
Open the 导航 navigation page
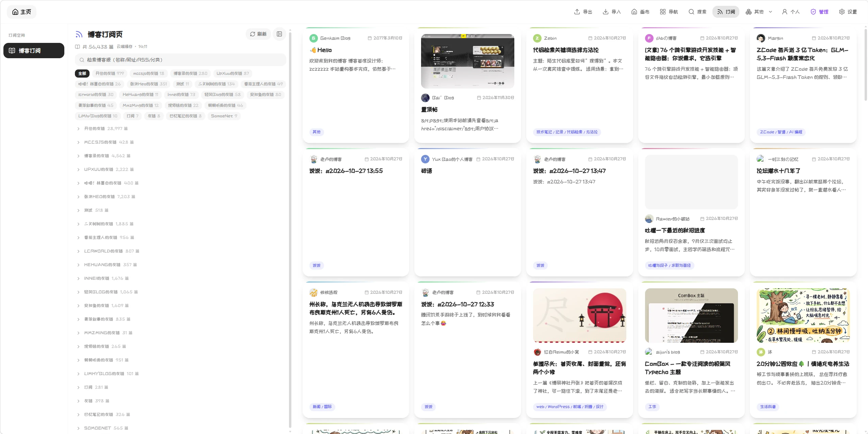(x=669, y=12)
